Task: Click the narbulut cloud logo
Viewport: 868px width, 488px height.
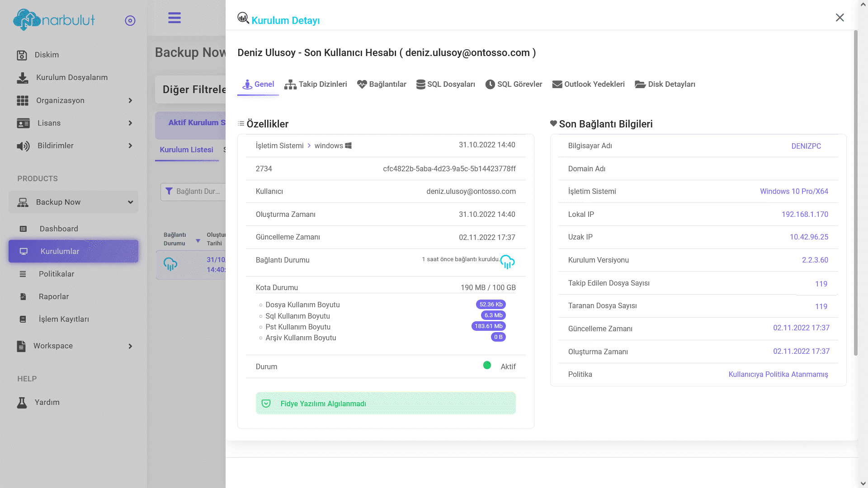Action: tap(26, 20)
